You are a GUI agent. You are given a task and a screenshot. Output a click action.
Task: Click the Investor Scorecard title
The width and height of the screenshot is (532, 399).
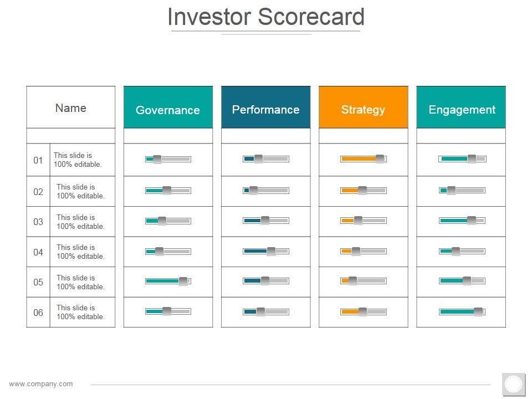coord(266,17)
